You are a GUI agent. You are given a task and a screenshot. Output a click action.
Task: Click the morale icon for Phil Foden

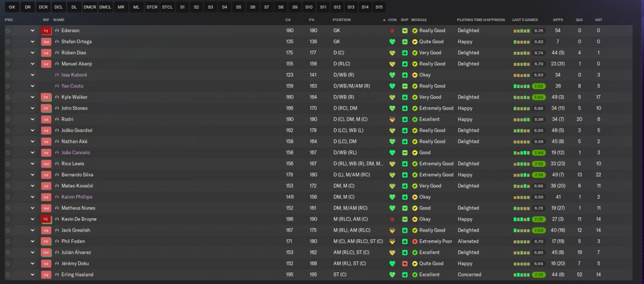point(415,241)
